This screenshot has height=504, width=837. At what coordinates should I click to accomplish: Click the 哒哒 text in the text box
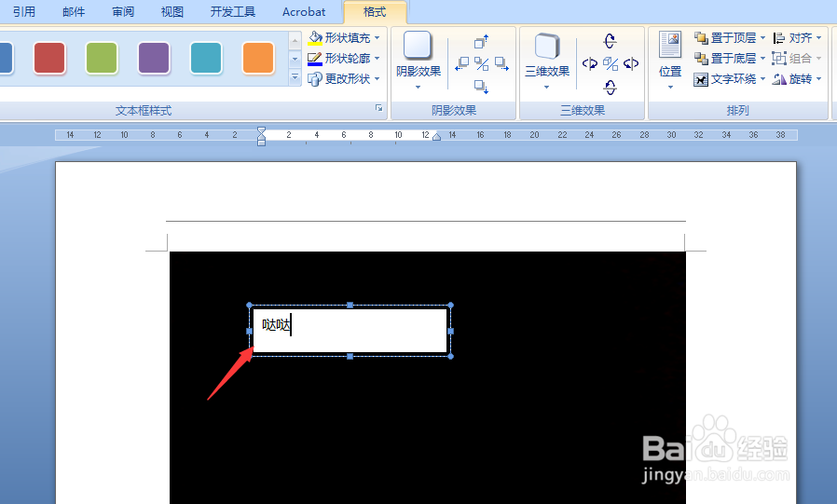tap(276, 325)
